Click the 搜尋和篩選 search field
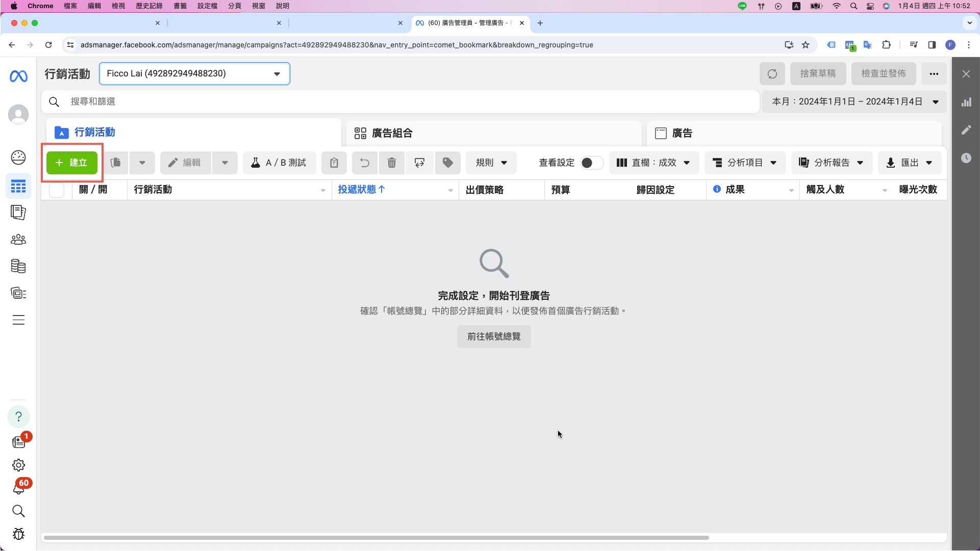This screenshot has height=551, width=980. click(400, 102)
